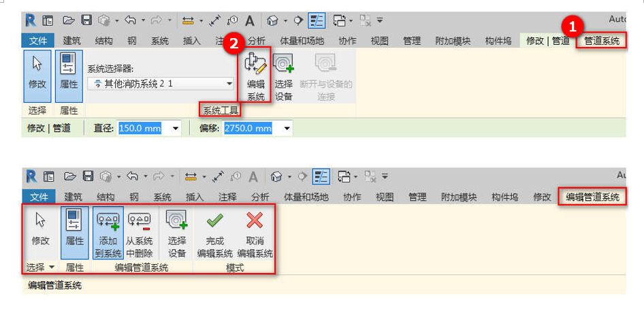Open Undo history arrow in 管道系统 window
The image size is (644, 309).
(144, 20)
